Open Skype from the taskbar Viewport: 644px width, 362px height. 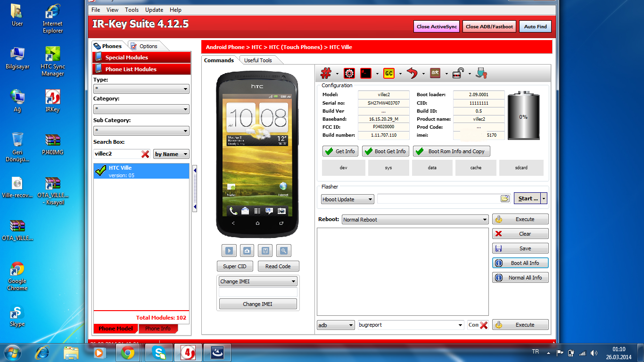click(159, 353)
